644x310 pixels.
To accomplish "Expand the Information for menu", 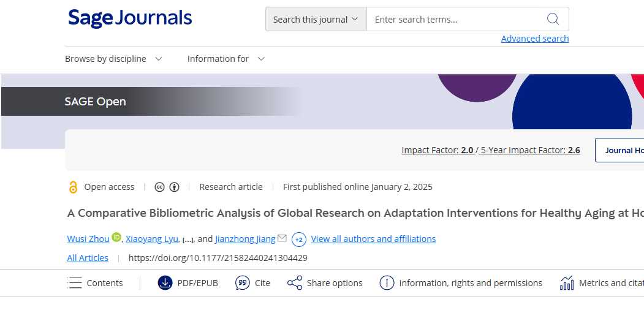I will tap(225, 59).
